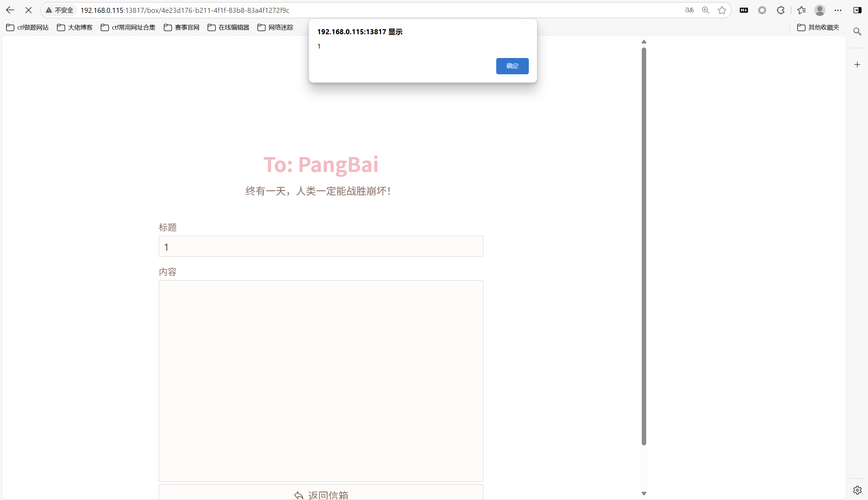Open the ctf做题网站 bookmark folder
This screenshot has width=868, height=500.
click(27, 27)
